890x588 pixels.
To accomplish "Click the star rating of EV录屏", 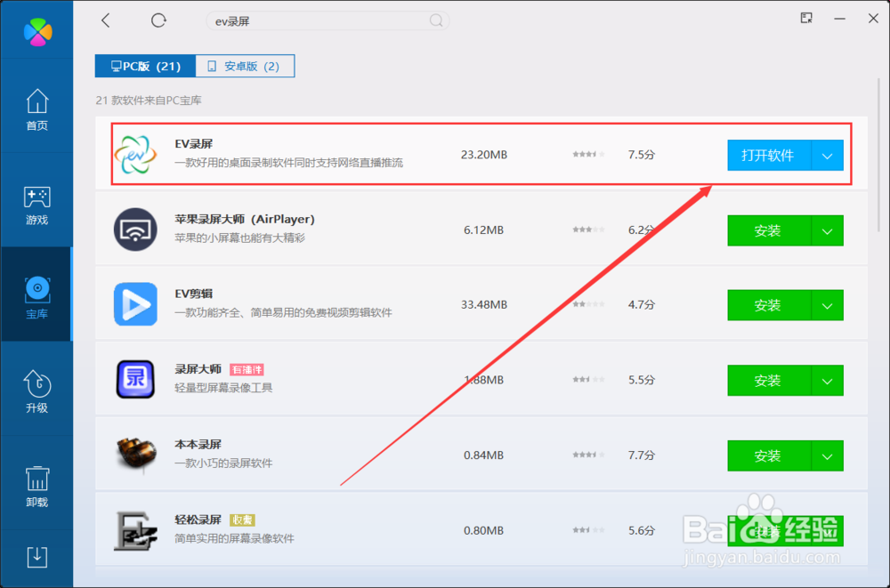I will pos(588,155).
